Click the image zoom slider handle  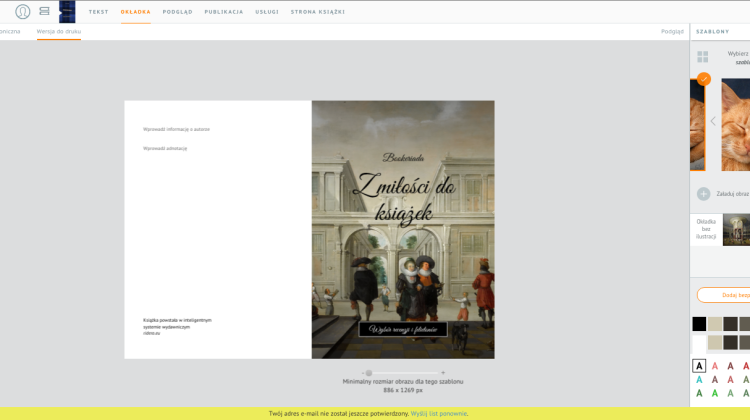coord(369,373)
